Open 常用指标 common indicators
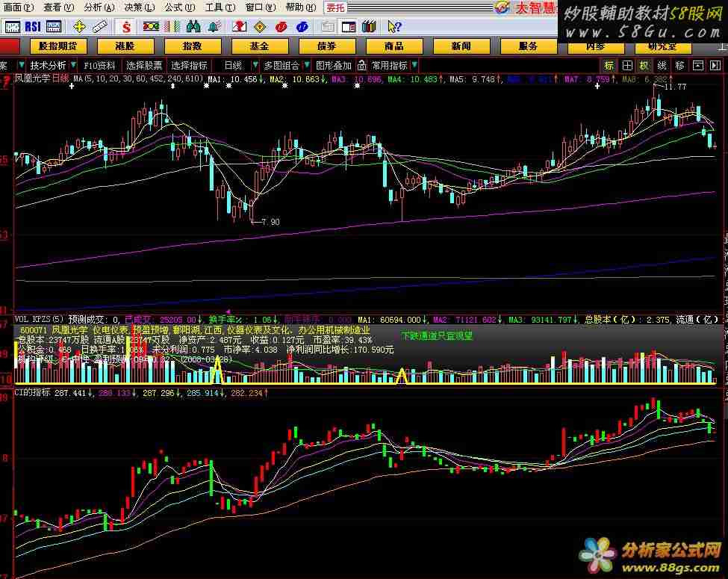 coord(390,66)
